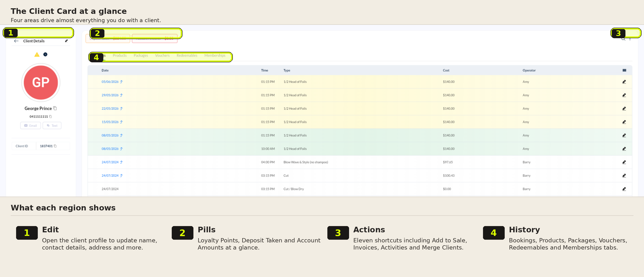Click the "04:00 PM" time cell
Viewport: 644px width, 277px height.
tap(268, 162)
